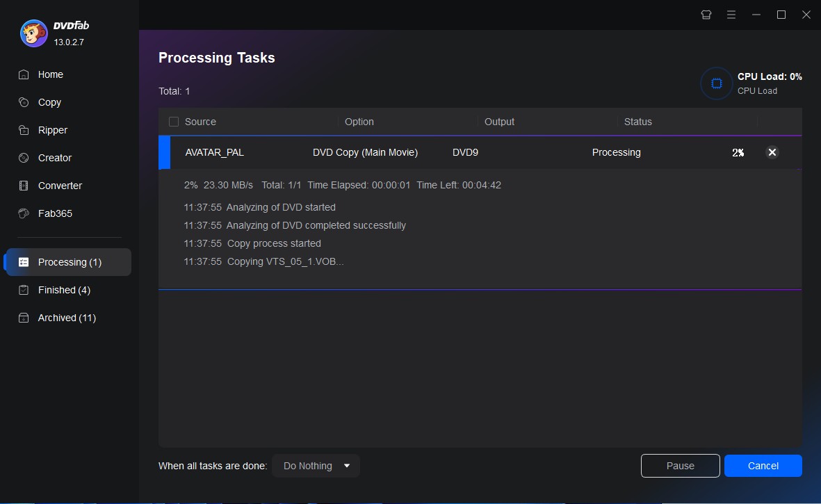Cancel the processing task
The image size is (821, 504).
(763, 466)
